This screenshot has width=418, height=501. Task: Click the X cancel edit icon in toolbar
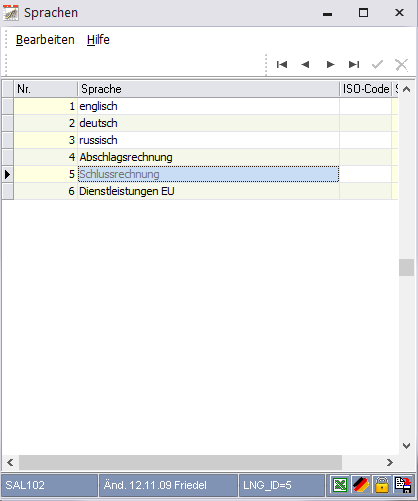click(x=401, y=65)
